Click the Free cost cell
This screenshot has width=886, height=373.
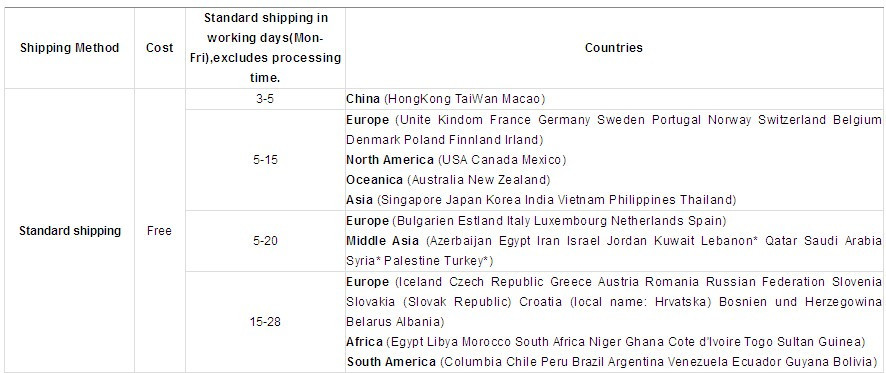point(159,231)
